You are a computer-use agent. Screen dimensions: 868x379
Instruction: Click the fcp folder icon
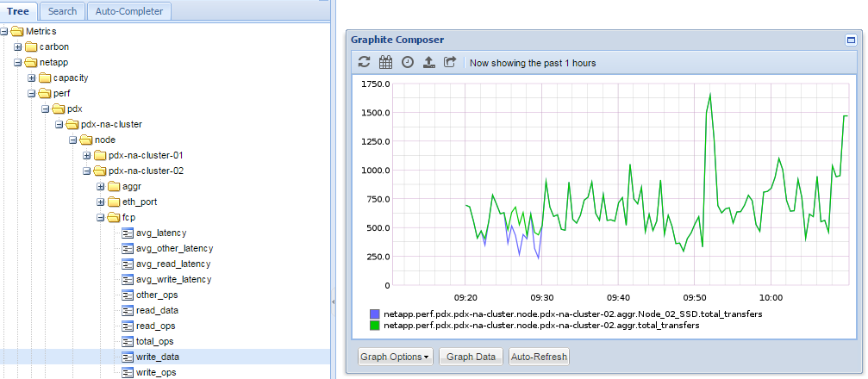[114, 218]
